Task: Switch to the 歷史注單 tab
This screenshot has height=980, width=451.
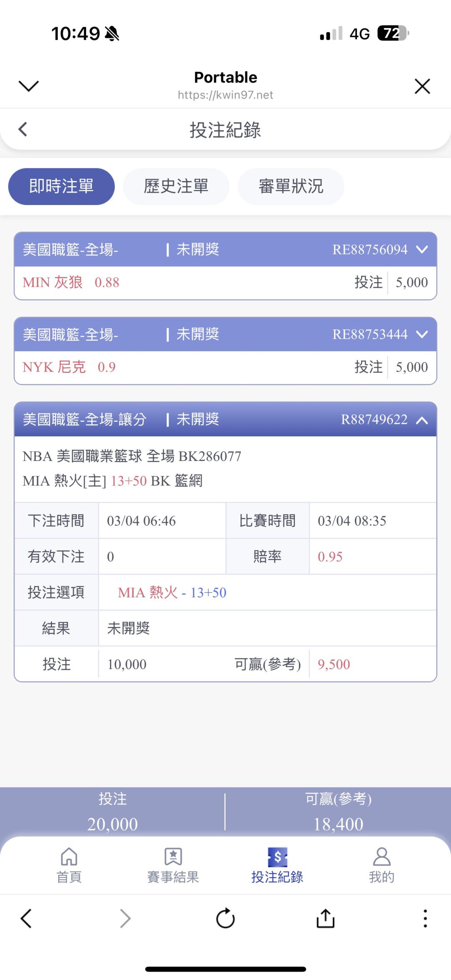Action: [x=176, y=186]
